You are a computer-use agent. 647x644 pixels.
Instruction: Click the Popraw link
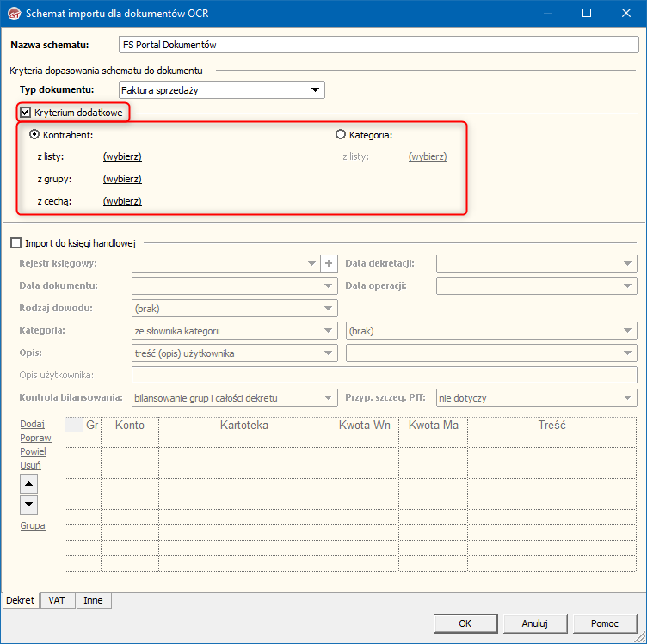click(x=35, y=438)
